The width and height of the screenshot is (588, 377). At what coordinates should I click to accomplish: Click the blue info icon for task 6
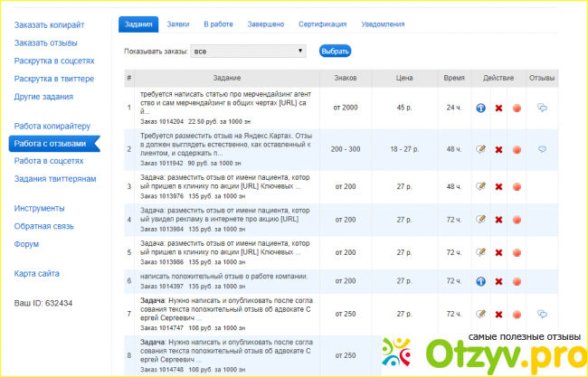click(481, 281)
